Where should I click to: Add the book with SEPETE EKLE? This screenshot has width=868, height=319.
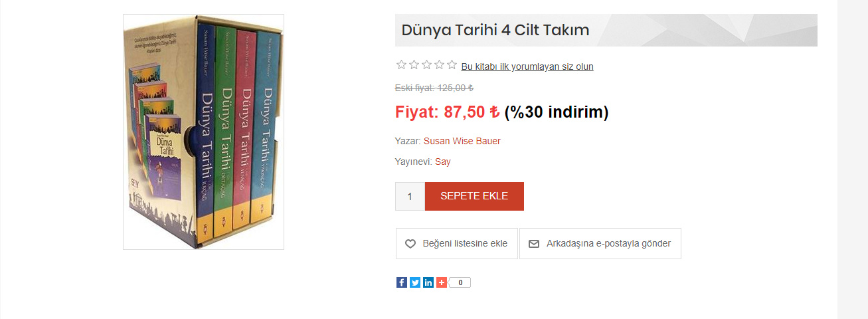(x=474, y=196)
